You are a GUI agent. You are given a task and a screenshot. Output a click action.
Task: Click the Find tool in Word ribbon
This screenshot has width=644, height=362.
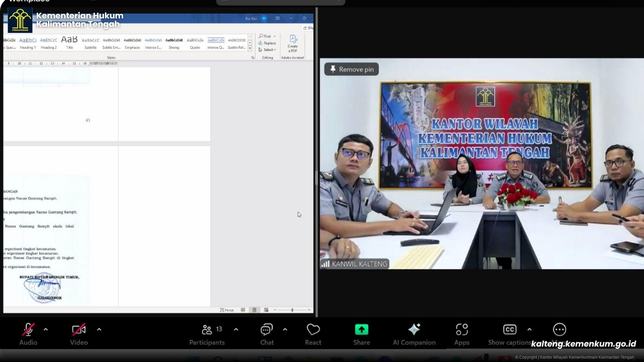click(265, 36)
